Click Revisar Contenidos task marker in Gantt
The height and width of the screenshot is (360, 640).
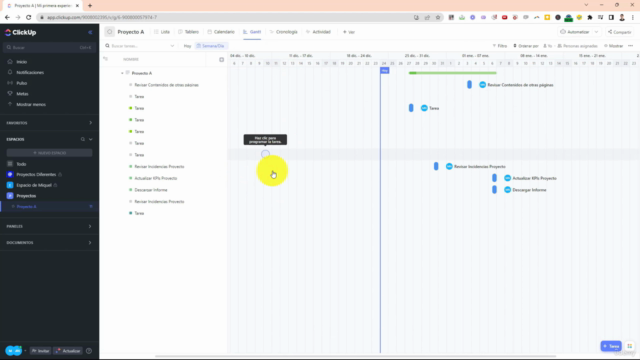(469, 85)
